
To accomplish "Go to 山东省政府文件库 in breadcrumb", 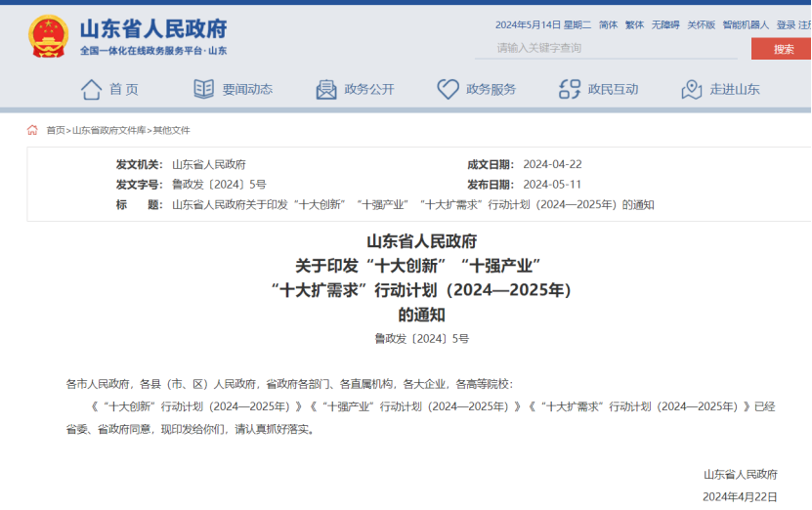I will click(108, 130).
